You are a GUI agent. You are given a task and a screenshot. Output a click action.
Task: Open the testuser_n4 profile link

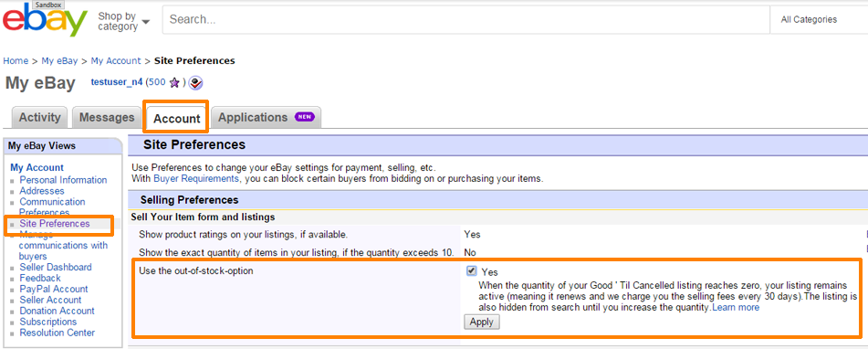(117, 82)
